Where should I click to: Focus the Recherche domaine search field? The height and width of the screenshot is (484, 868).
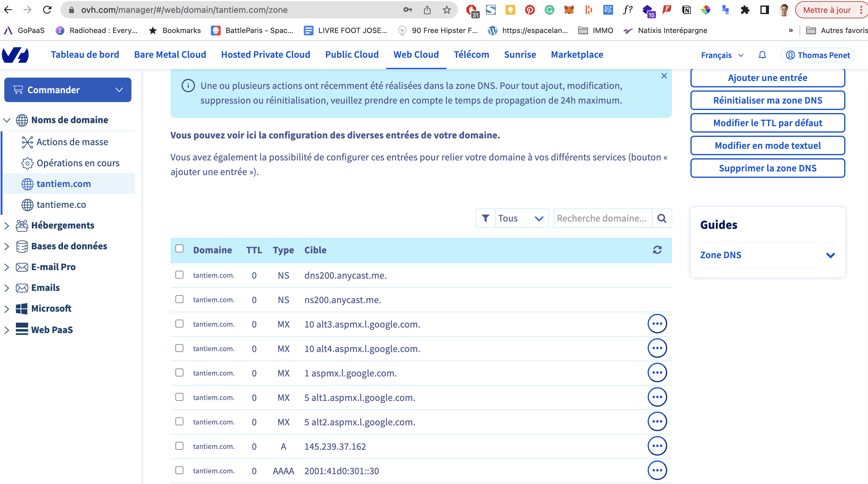click(x=602, y=218)
